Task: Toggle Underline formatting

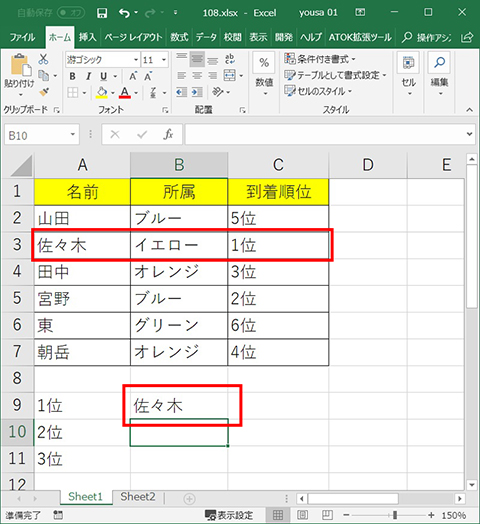Action: click(104, 77)
